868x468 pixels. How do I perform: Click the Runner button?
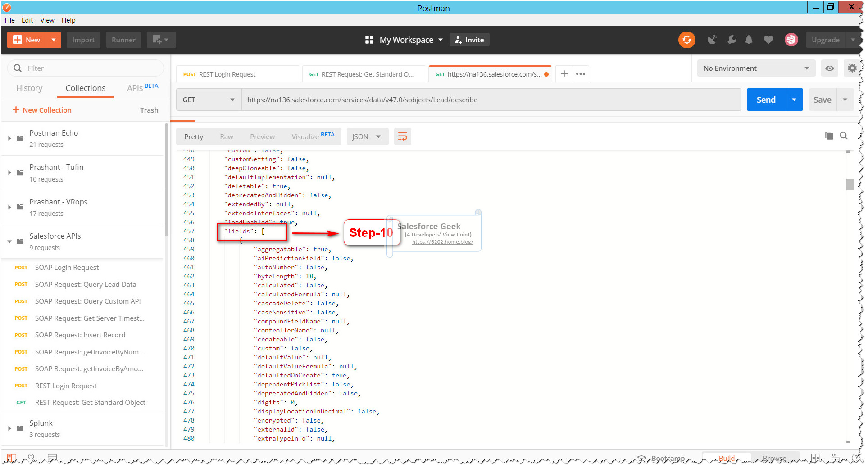123,40
